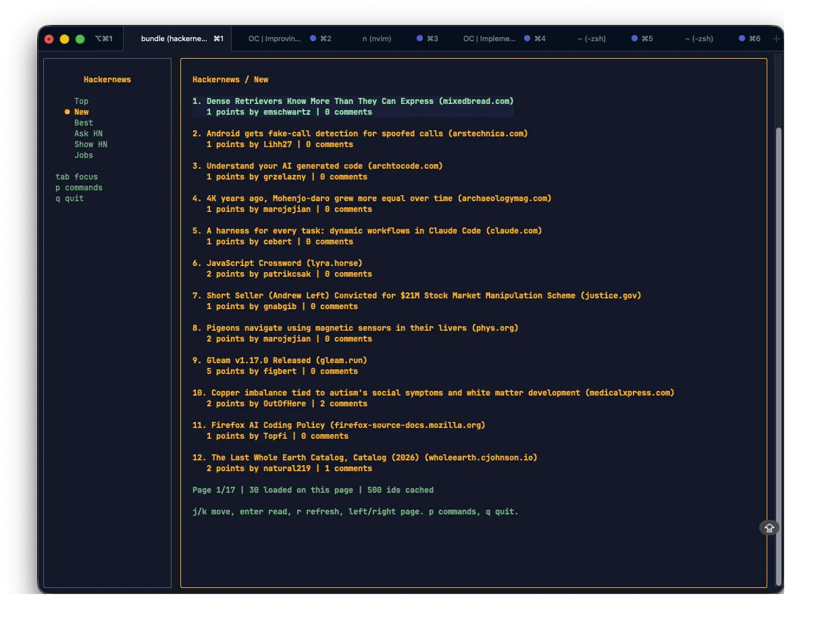
Task: Click the Hackernews / New heading
Action: [230, 80]
